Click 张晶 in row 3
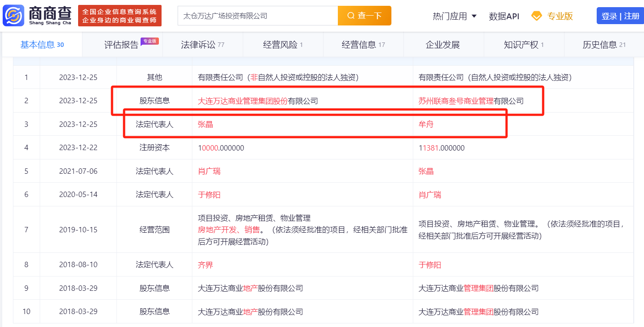The width and height of the screenshot is (644, 327). pyautogui.click(x=205, y=124)
